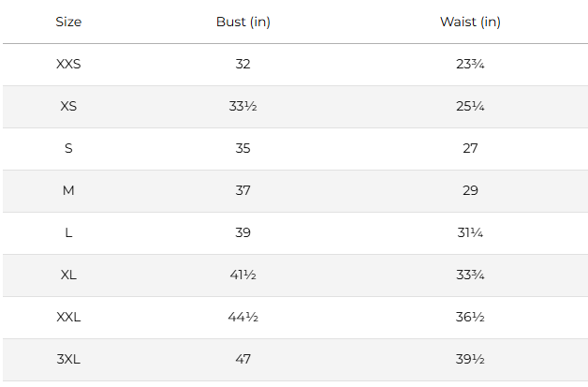Click the bust value 41½
The image size is (588, 387).
243,275
